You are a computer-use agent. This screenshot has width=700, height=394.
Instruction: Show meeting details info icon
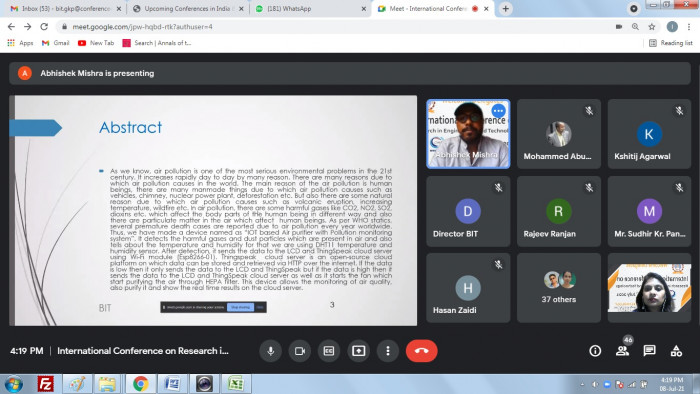[x=595, y=351]
